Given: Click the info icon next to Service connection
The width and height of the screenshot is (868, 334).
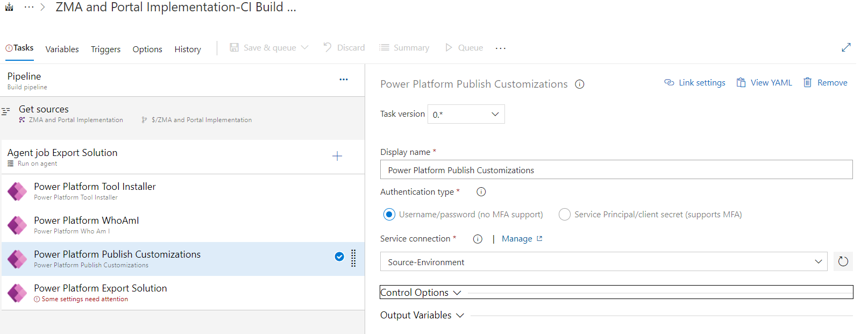Looking at the screenshot, I should pos(478,239).
